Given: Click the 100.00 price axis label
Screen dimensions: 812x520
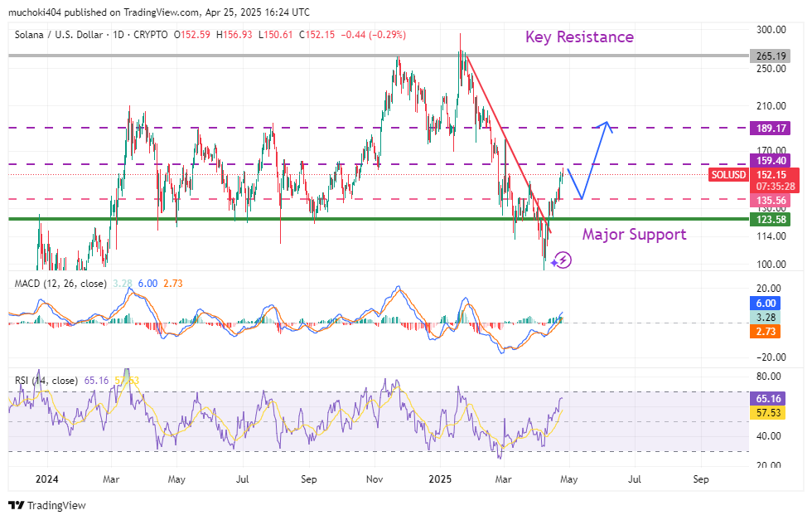Looking at the screenshot, I should [x=771, y=265].
